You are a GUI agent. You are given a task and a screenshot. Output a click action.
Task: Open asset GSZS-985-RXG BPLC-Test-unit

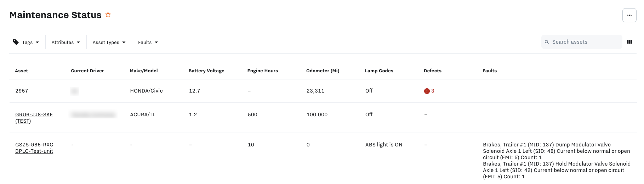(34, 148)
